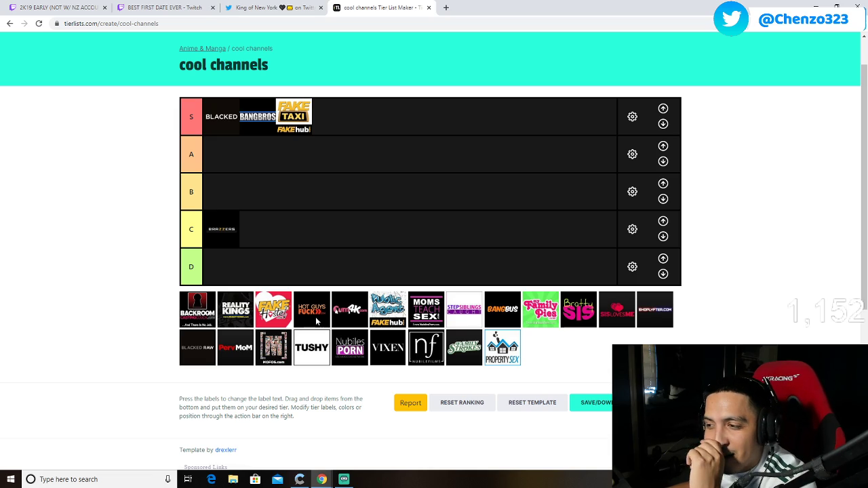This screenshot has width=868, height=488.
Task: Open settings gear for the S tier row
Action: 632,117
